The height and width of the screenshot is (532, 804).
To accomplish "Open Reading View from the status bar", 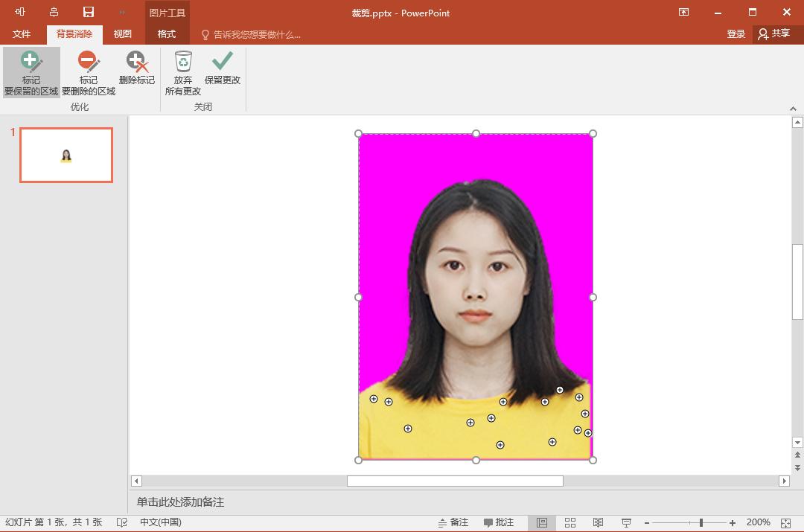I will [597, 522].
